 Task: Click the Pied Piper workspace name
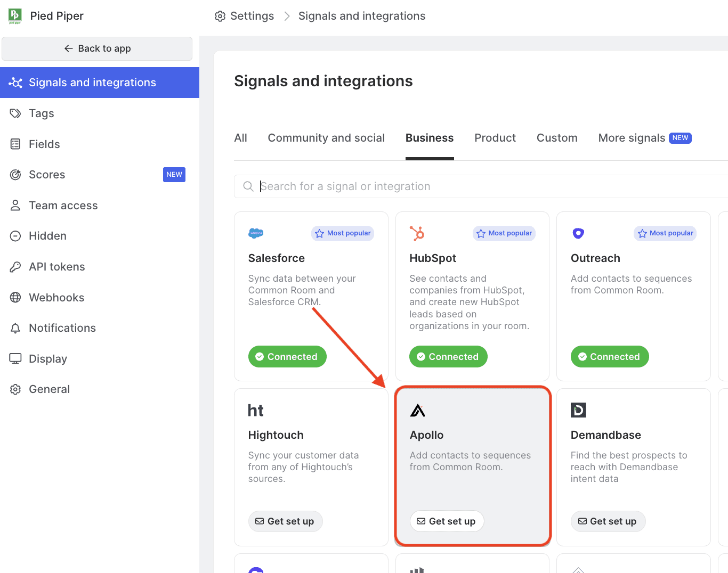click(57, 16)
